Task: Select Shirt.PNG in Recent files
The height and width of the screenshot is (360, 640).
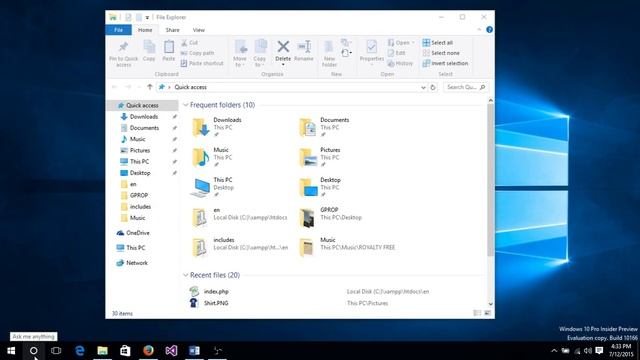Action: 216,303
